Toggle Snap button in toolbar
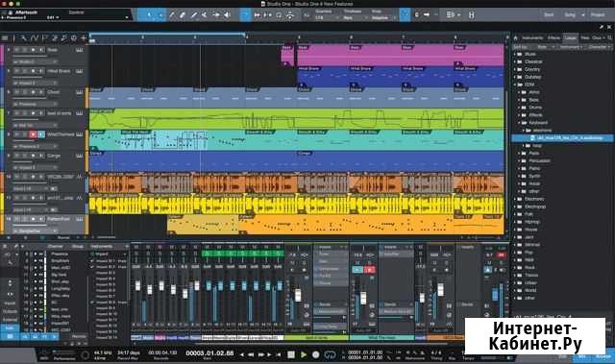Viewport: 615px width, 364px height. [x=405, y=15]
